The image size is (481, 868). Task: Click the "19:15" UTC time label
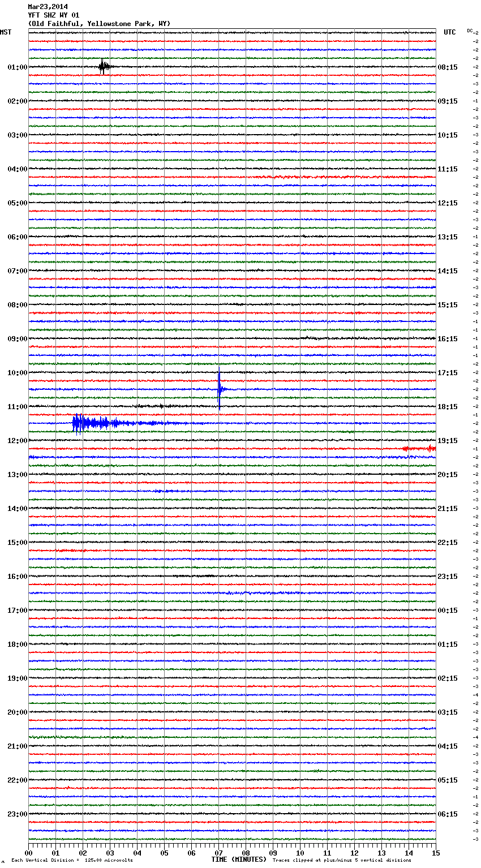pyautogui.click(x=448, y=441)
